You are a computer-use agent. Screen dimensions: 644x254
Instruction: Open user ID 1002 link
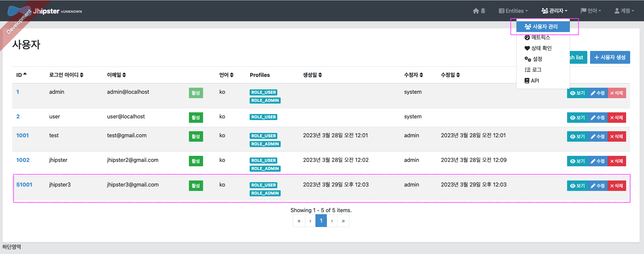point(23,160)
